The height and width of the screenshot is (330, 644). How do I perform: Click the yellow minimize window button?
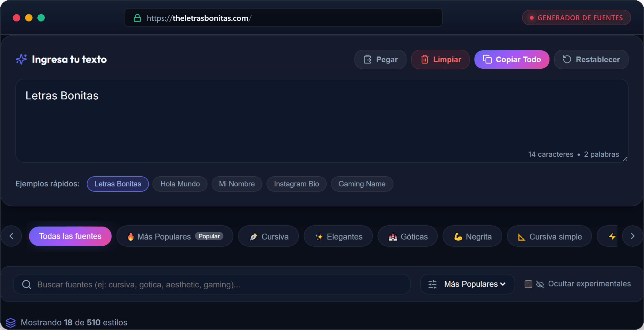point(29,18)
